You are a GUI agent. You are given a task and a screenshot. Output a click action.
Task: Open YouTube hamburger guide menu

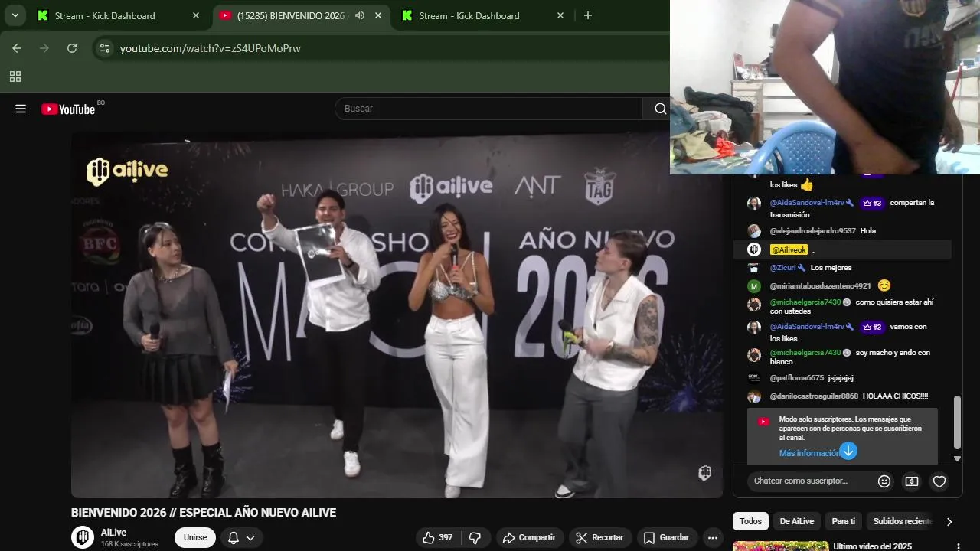click(x=21, y=109)
